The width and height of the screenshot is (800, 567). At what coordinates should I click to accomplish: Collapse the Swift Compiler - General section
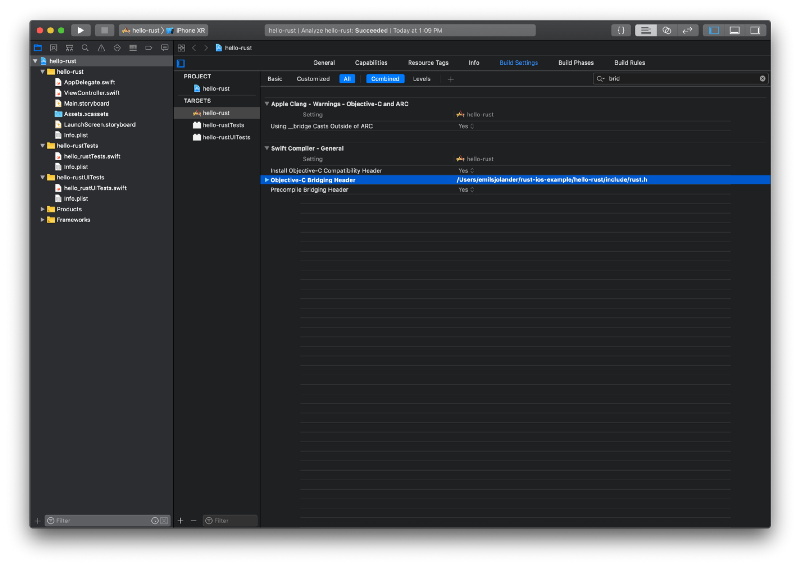266,148
